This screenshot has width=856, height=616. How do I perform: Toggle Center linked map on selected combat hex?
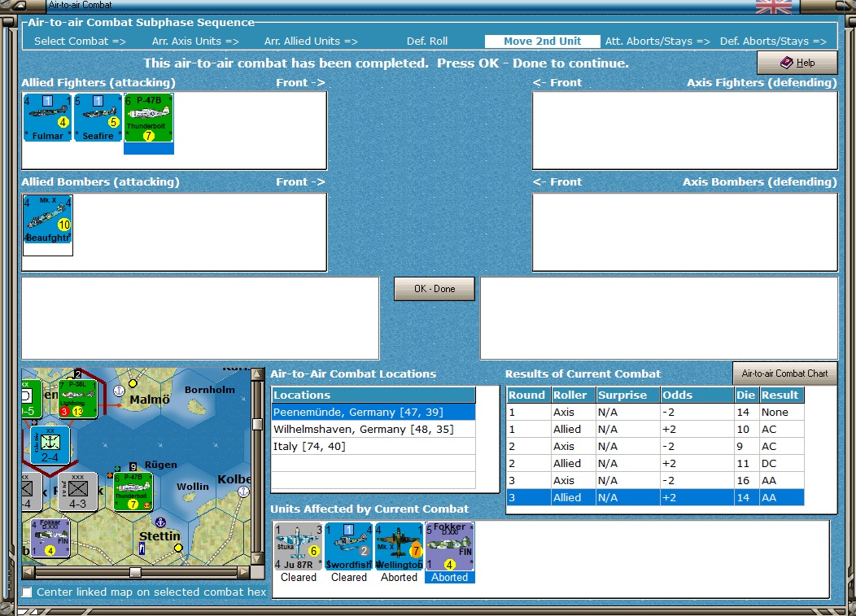coord(27,592)
